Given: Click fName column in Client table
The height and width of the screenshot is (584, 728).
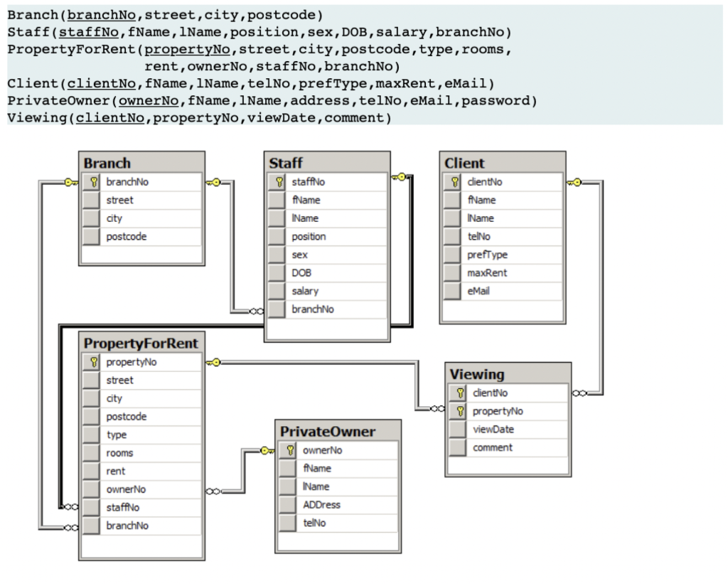Looking at the screenshot, I should click(503, 201).
